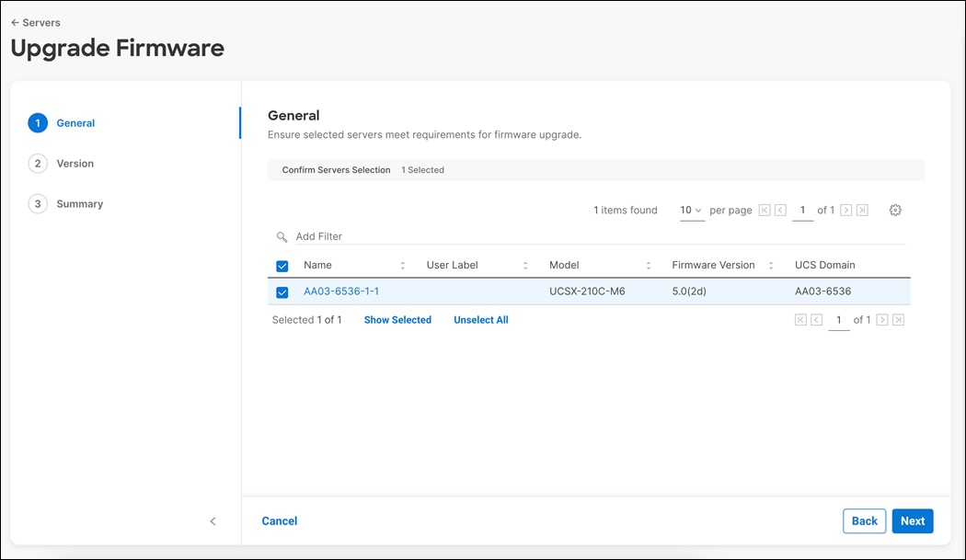This screenshot has width=966, height=560.
Task: Sort by the Firmware Version column
Action: click(x=771, y=265)
